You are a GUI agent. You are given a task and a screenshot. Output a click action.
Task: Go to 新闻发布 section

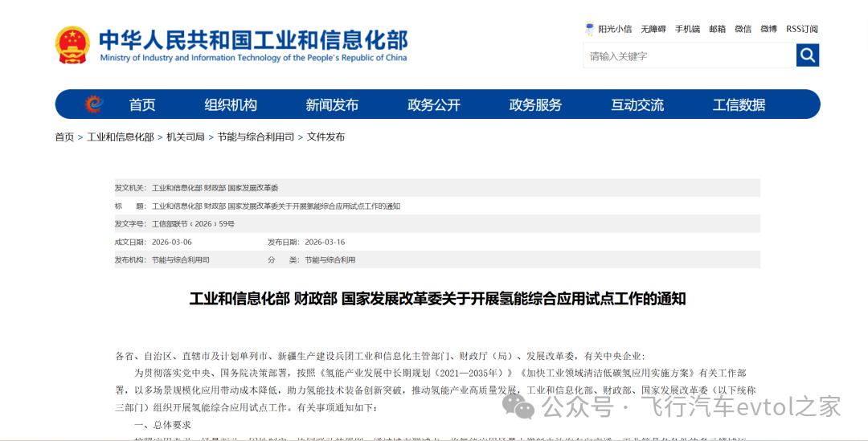(x=332, y=105)
